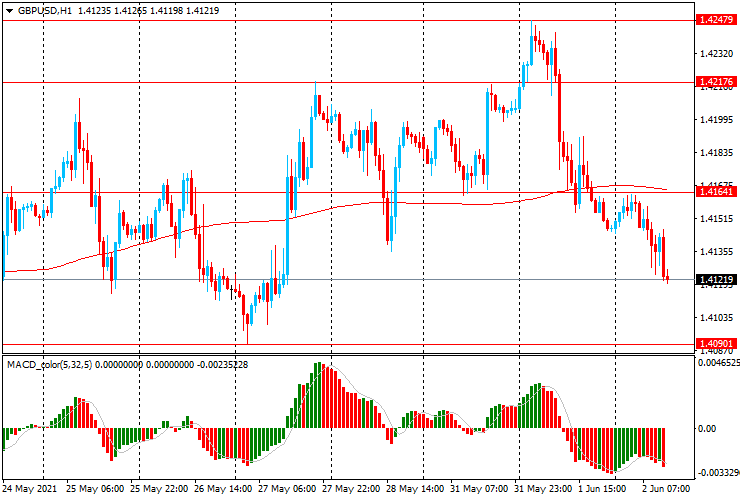Select the 27 May 22:00 time label

pyautogui.click(x=350, y=490)
